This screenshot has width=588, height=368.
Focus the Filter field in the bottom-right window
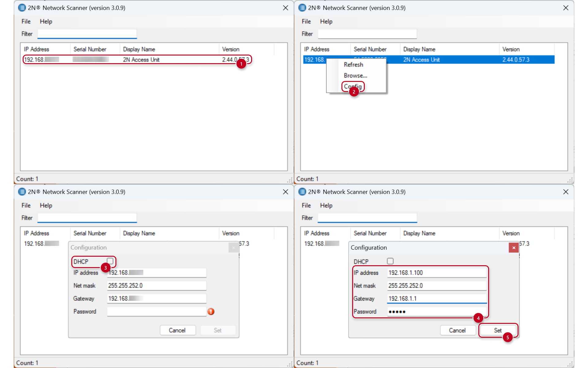point(367,218)
